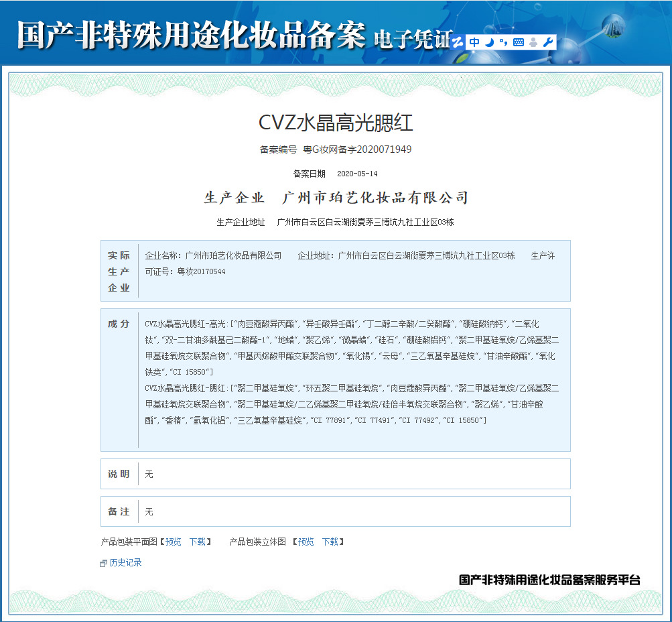Toggle the Chinese punctuation mode icon
This screenshot has height=622, width=672.
pos(504,42)
